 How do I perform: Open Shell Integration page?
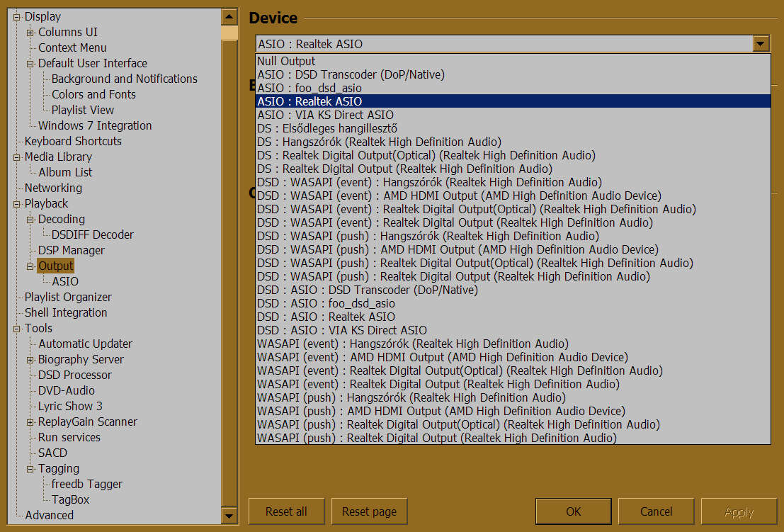[x=66, y=312]
